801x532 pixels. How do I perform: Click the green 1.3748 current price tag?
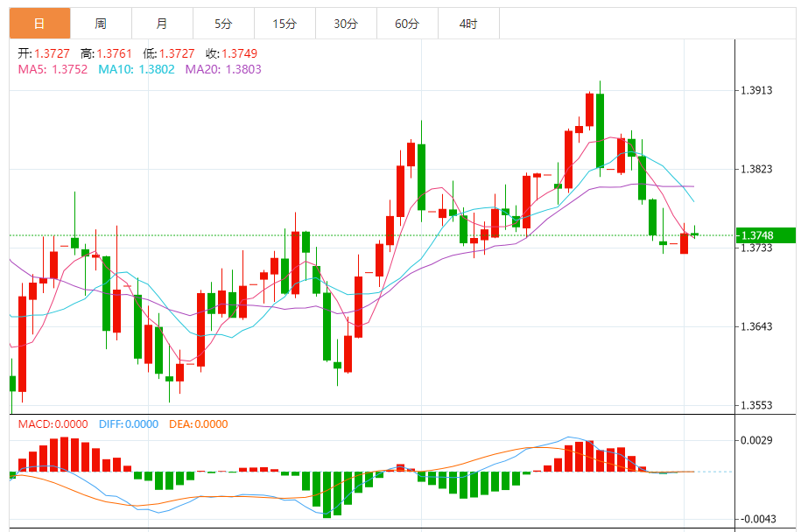[x=765, y=235]
